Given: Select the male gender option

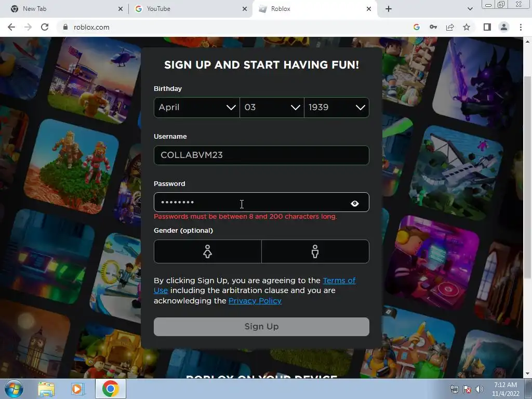Looking at the screenshot, I should pos(315,251).
